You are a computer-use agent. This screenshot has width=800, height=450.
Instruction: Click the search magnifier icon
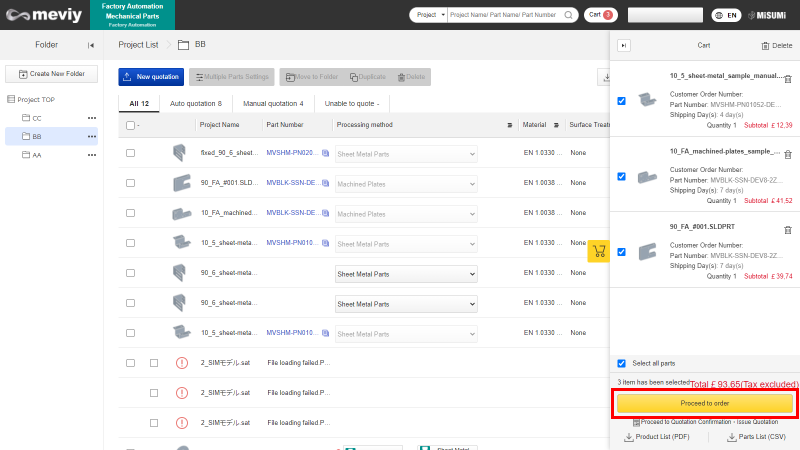point(569,15)
